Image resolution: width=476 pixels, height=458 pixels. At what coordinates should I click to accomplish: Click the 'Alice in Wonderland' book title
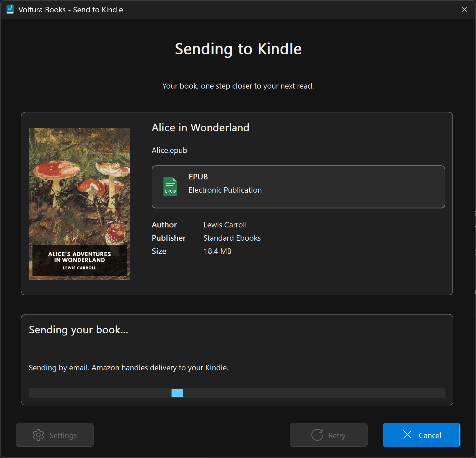[x=200, y=127]
